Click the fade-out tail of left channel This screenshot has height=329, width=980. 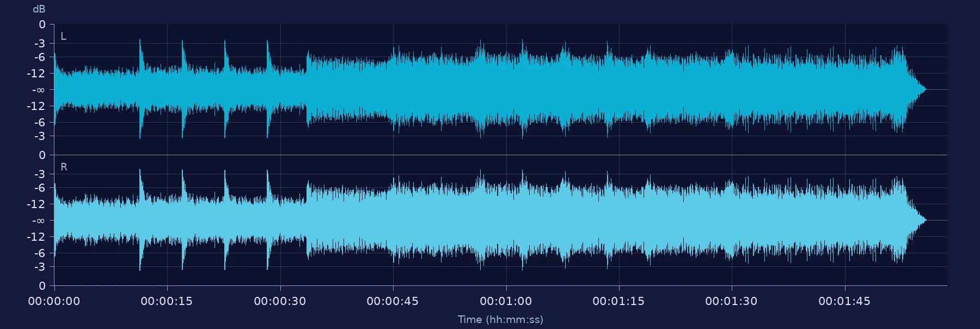click(916, 89)
